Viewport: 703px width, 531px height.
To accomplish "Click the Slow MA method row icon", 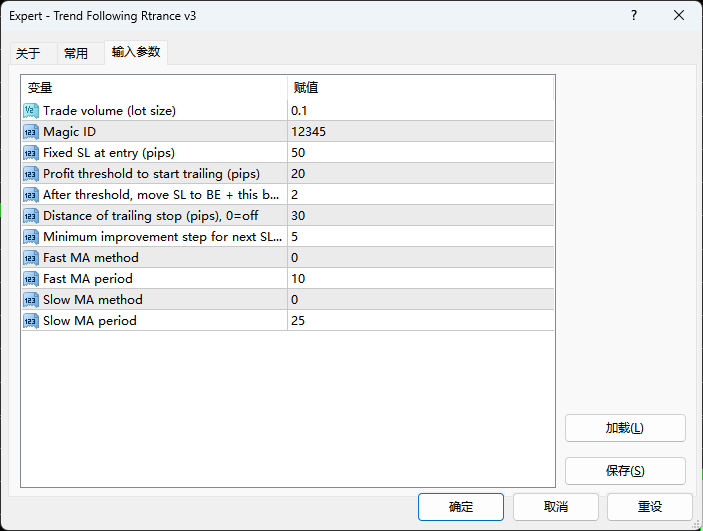I will click(30, 299).
